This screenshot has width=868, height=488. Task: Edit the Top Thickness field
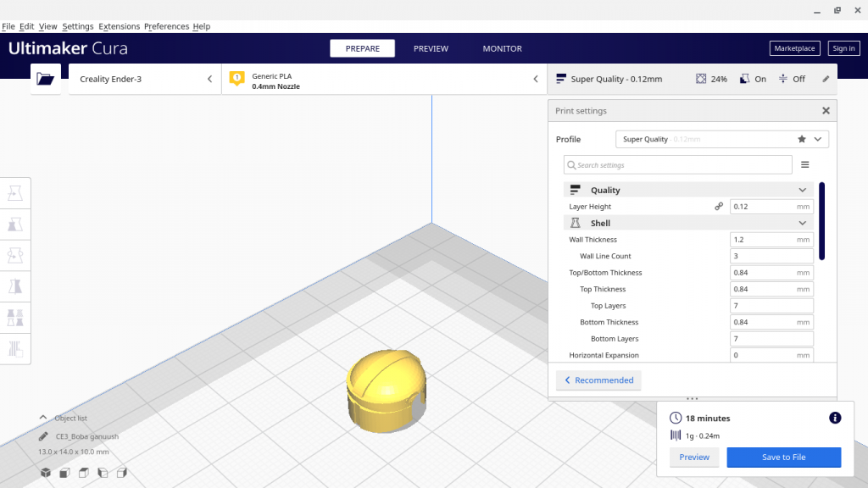pos(771,289)
